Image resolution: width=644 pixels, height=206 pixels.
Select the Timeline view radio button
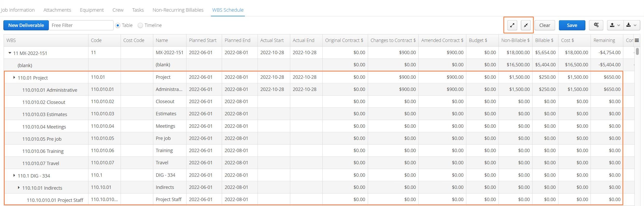pyautogui.click(x=140, y=25)
